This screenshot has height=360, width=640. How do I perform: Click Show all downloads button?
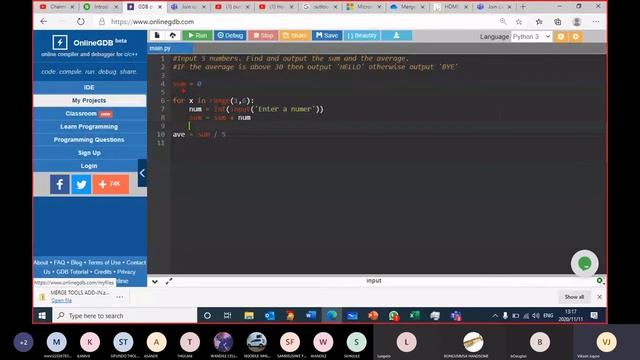574,297
